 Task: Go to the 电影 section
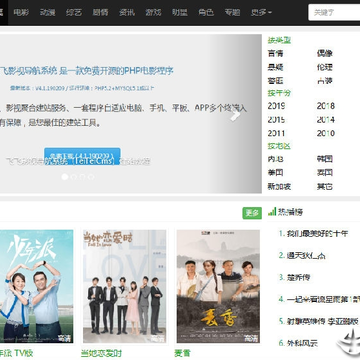pos(21,13)
